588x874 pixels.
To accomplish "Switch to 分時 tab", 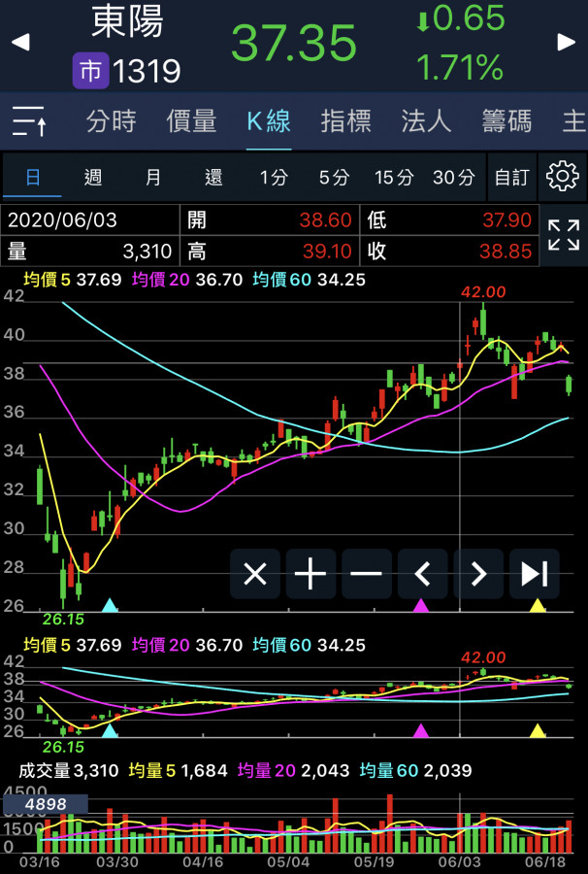I will click(111, 121).
